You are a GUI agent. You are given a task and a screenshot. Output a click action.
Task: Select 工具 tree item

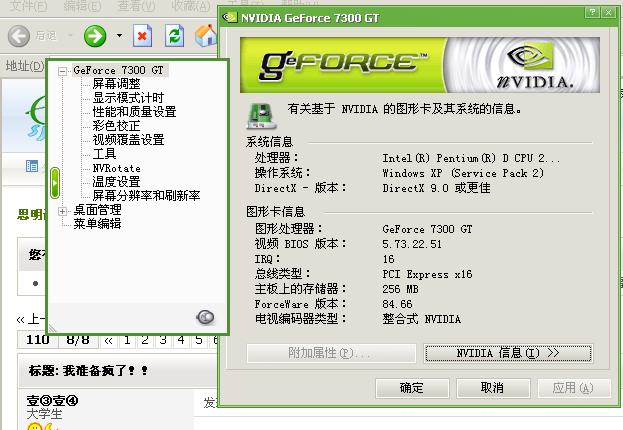click(104, 153)
